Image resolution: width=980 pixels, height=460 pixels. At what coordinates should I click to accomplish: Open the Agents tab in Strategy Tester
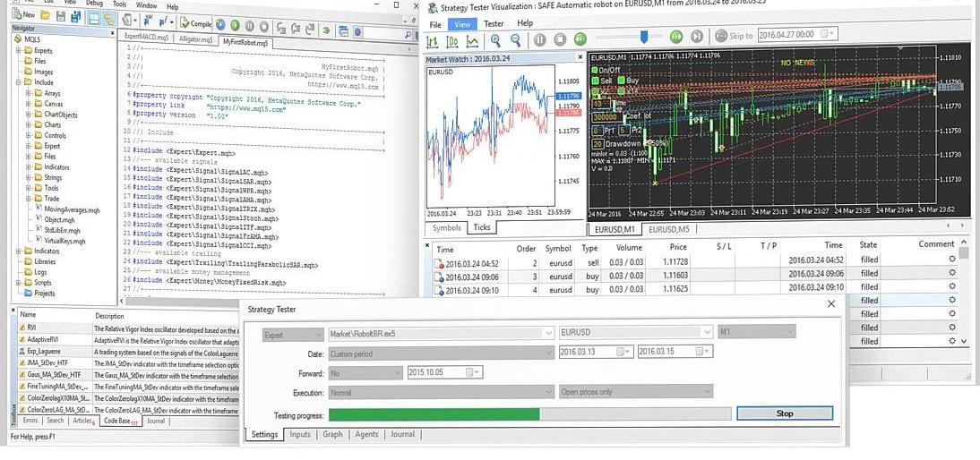(366, 434)
